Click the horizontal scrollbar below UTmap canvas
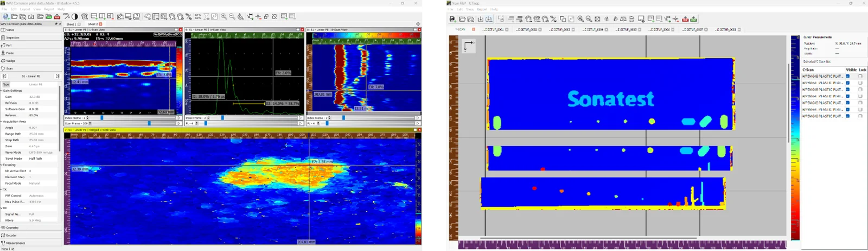The height and width of the screenshot is (251, 868). pyautogui.click(x=588, y=238)
